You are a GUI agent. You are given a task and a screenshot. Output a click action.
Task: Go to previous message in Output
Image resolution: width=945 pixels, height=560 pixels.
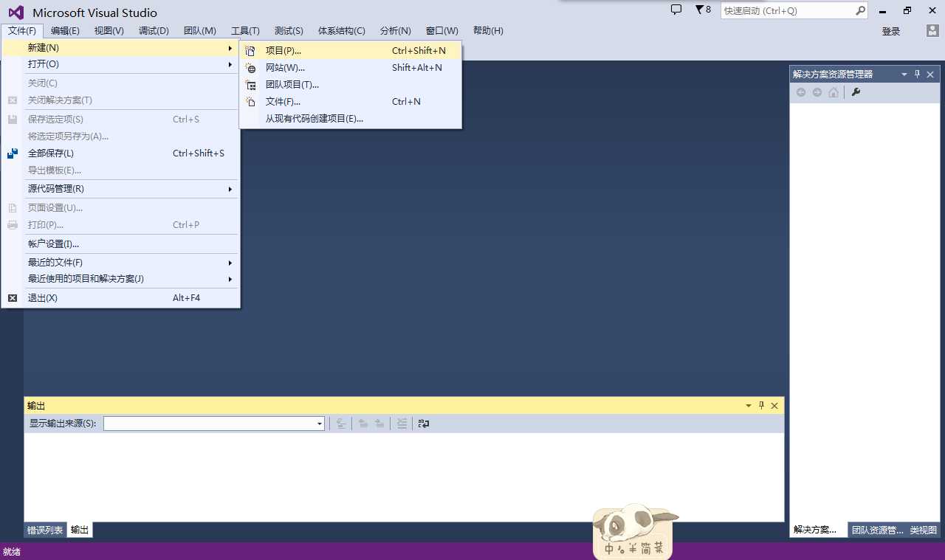(x=363, y=424)
